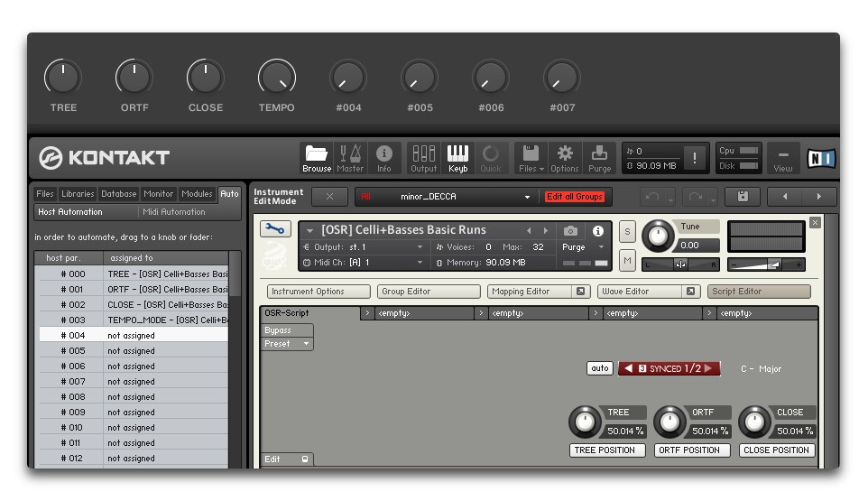The width and height of the screenshot is (868, 501).
Task: Expand the instrument name header arrow
Action: tap(310, 230)
